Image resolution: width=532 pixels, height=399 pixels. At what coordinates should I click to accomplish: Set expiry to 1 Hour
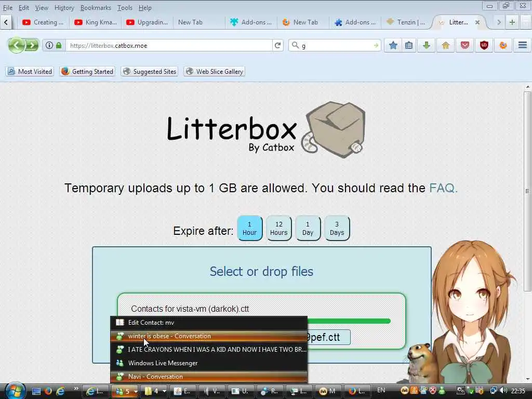[249, 228]
